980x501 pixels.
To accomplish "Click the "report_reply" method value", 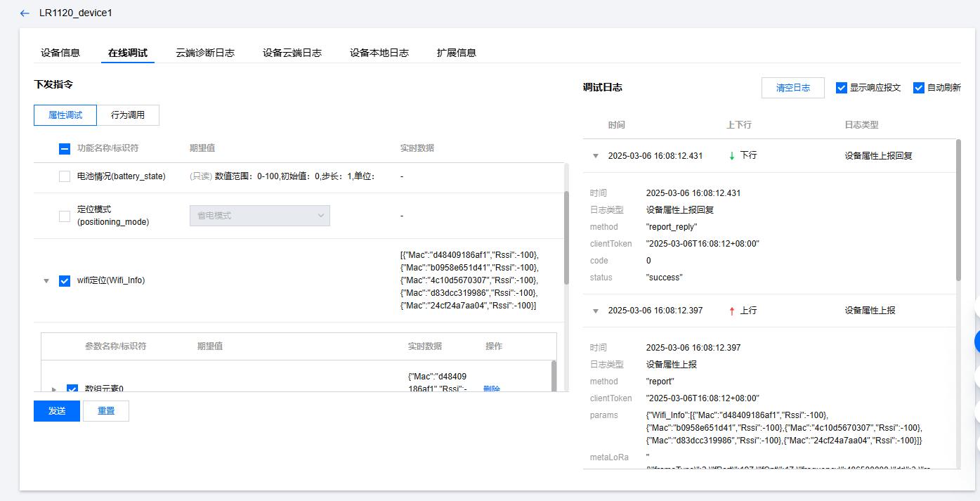I will [672, 227].
